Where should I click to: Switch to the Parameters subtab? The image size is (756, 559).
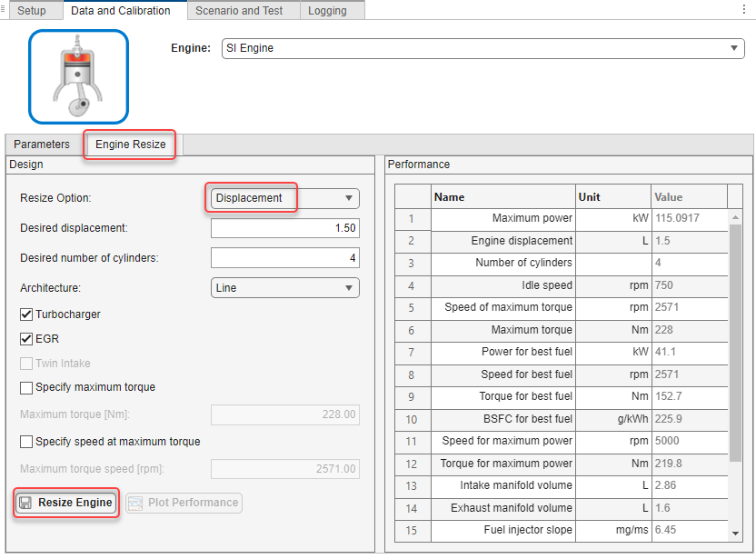(42, 145)
